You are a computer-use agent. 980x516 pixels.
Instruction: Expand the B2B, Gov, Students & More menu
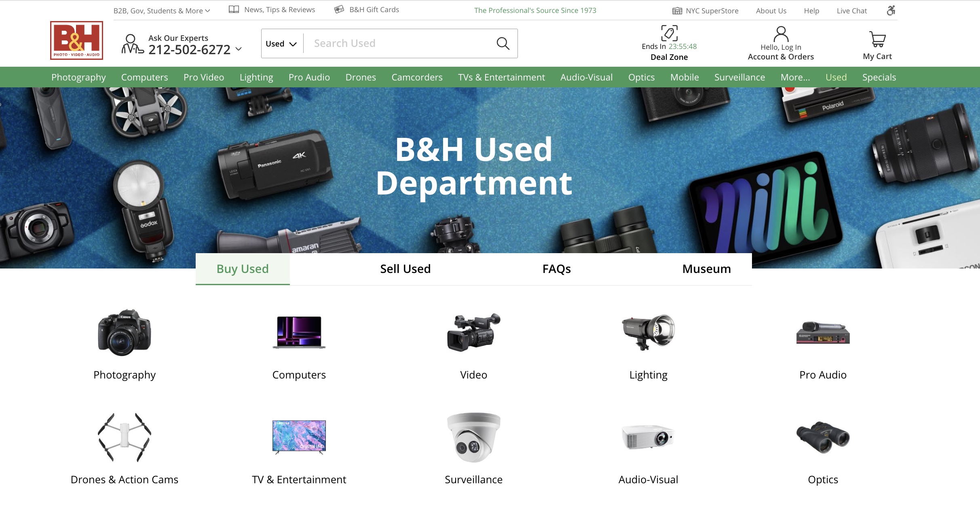pos(162,11)
